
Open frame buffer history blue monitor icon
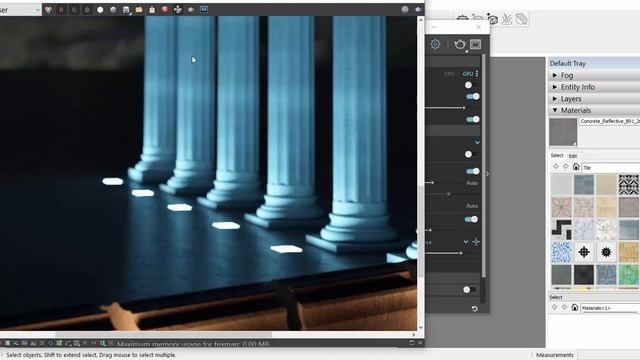click(x=204, y=9)
